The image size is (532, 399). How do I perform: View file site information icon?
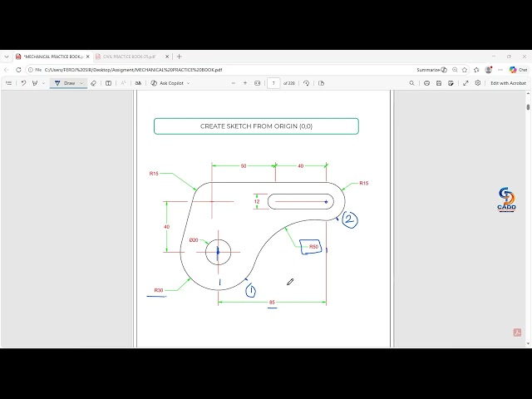coord(31,70)
